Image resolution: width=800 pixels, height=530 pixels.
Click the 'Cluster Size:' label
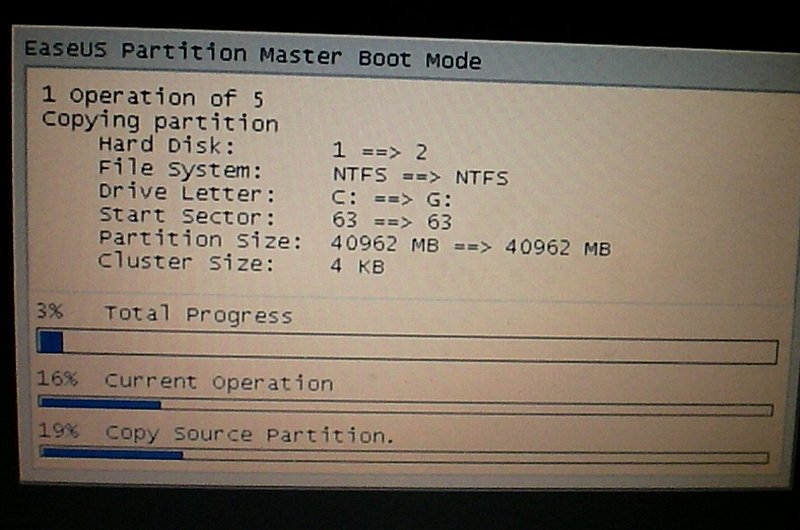(186, 262)
